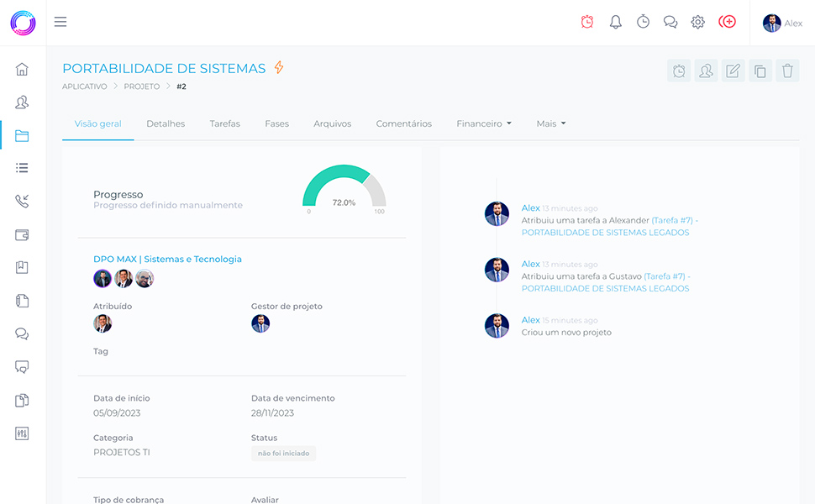Screen dimensions: 815x504
Task: Click PROJETO breadcrumb link
Action: (x=142, y=87)
